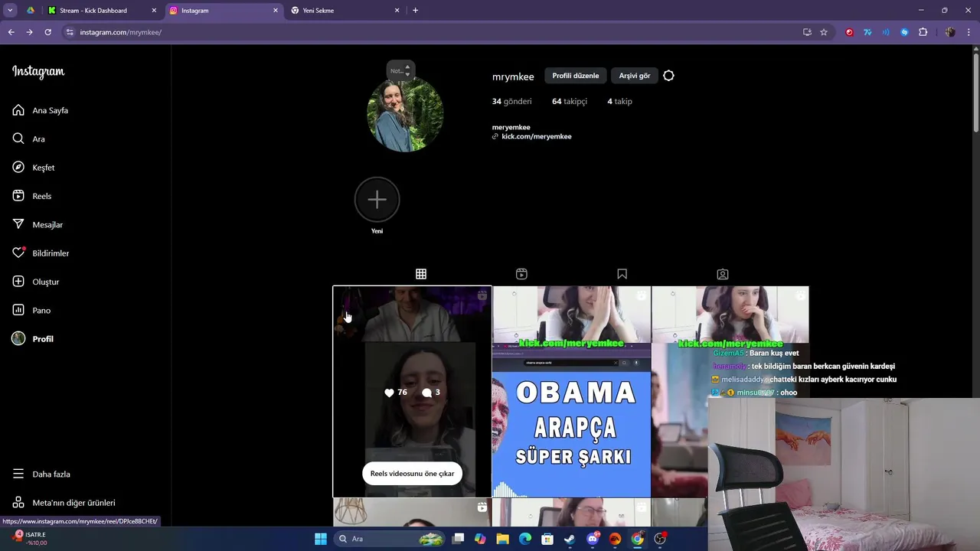980x551 pixels.
Task: Click the Instagram logo
Action: [x=38, y=72]
